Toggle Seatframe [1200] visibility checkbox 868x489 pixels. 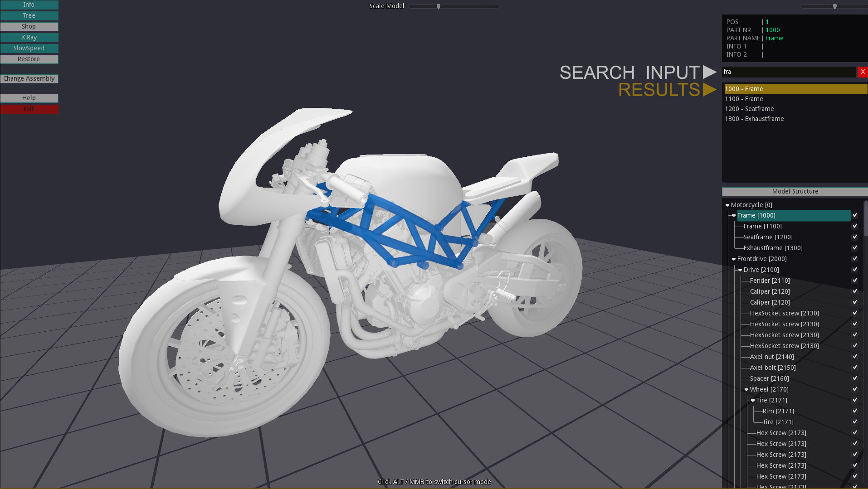click(x=854, y=237)
